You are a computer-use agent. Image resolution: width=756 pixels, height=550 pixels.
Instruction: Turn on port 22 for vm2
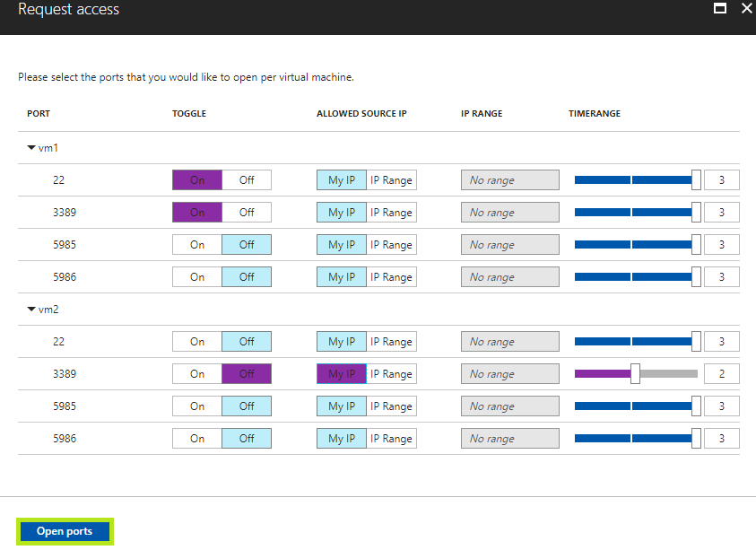coord(197,342)
